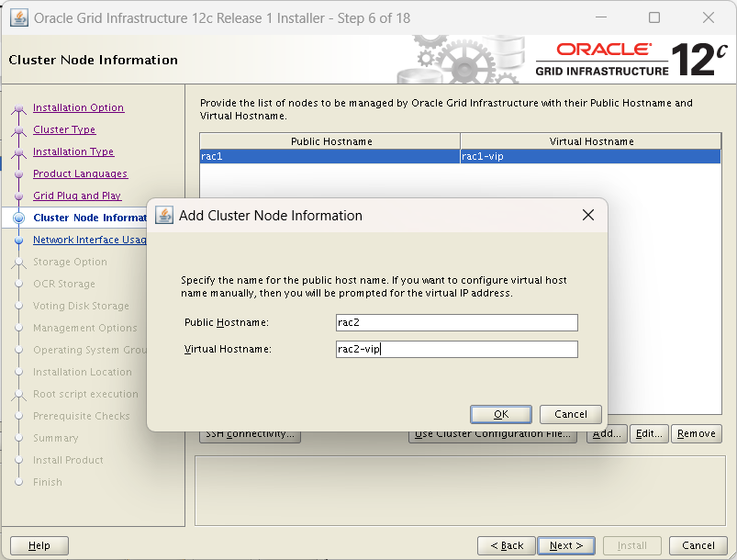Screen dimensions: 737x560
Task: Select rac1-vip virtual hostname cell
Action: coord(590,156)
